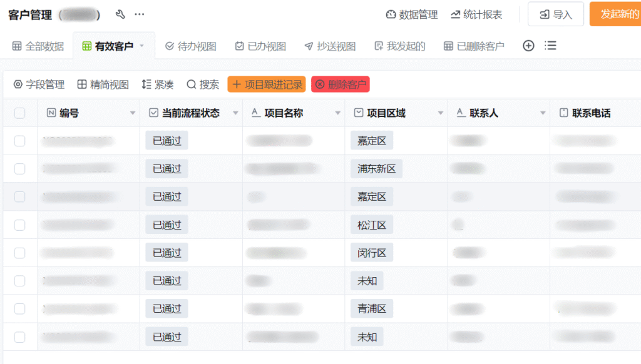Open 当前流程状态 column filter arrow
Image resolution: width=641 pixels, height=364 pixels.
point(235,113)
